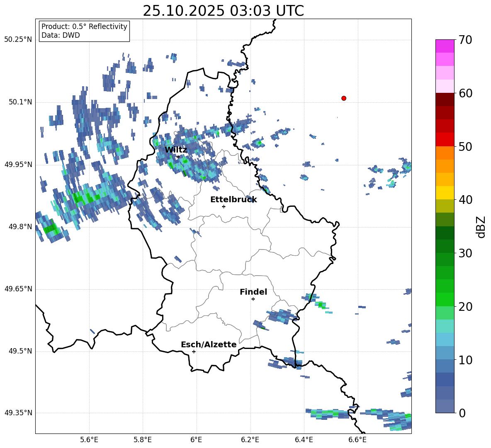Click the 50.25°N latitude label

tap(18, 40)
